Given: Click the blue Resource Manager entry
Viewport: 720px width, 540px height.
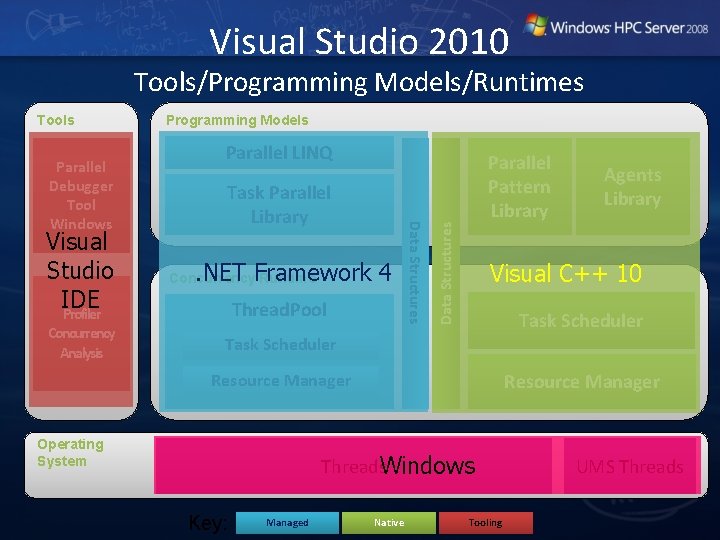Looking at the screenshot, I should point(281,380).
